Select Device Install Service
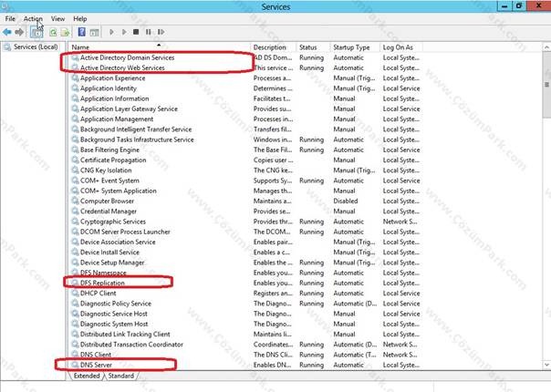The image size is (551, 392). tap(109, 253)
